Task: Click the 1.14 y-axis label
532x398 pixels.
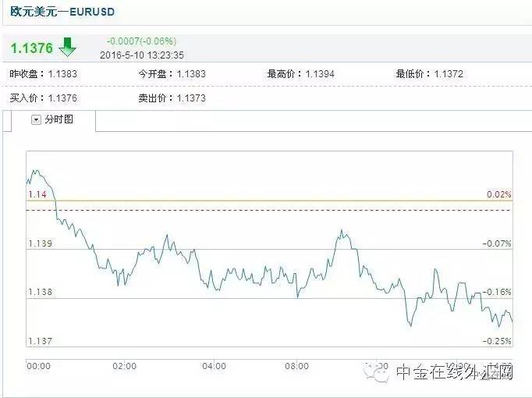Action: (37, 194)
